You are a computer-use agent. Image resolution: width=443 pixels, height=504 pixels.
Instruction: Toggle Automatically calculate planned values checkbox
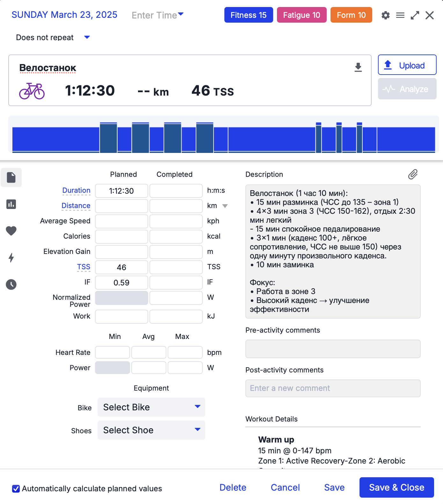[16, 488]
